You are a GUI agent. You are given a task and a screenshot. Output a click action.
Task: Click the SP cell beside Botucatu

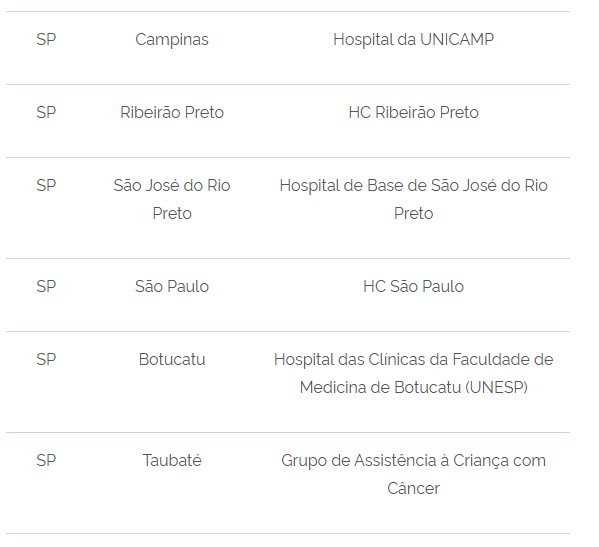point(46,359)
